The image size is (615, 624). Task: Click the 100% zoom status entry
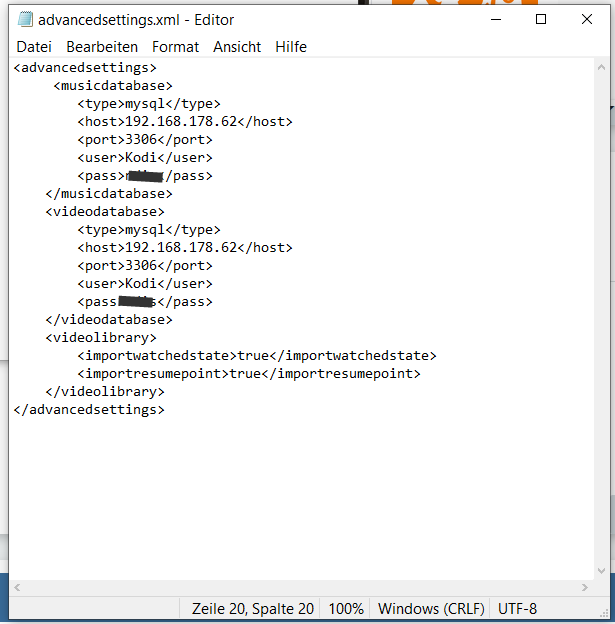pyautogui.click(x=346, y=609)
